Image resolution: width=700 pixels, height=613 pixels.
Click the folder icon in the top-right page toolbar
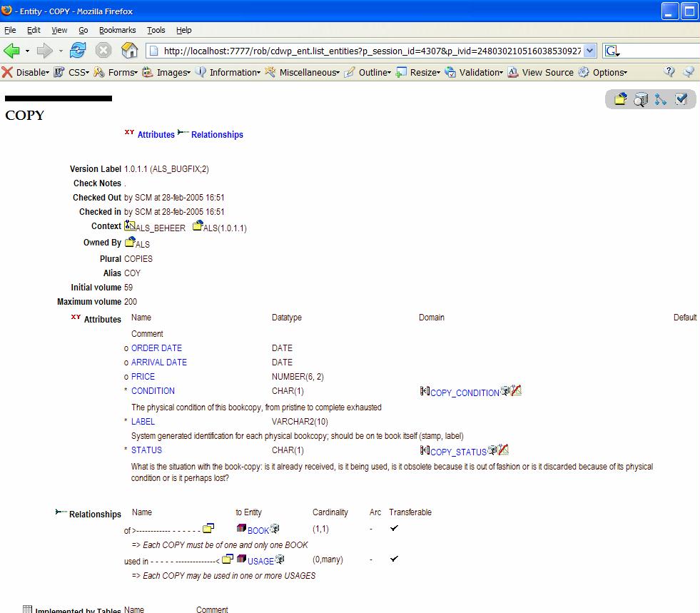(x=620, y=98)
